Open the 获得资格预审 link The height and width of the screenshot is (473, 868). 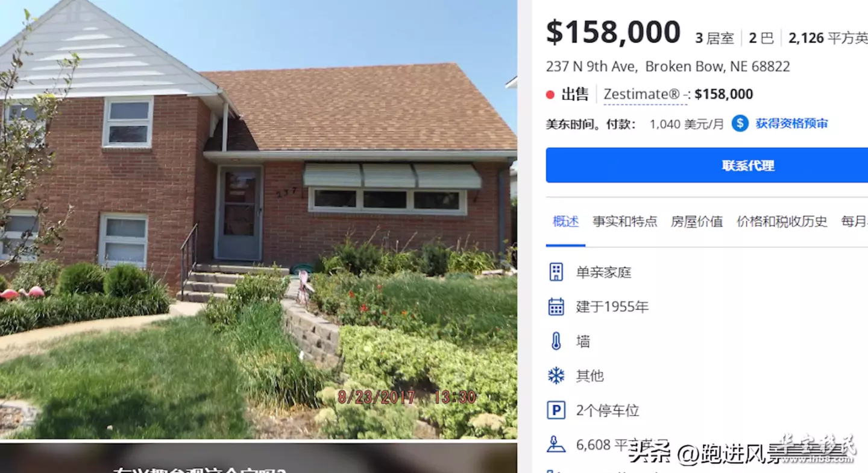[791, 124]
